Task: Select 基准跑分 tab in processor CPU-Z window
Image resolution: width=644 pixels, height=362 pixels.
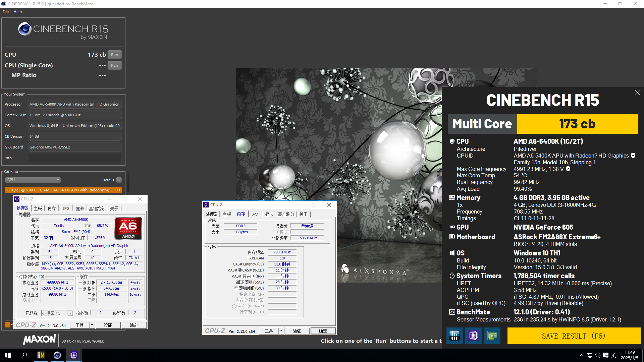Action: [x=97, y=208]
